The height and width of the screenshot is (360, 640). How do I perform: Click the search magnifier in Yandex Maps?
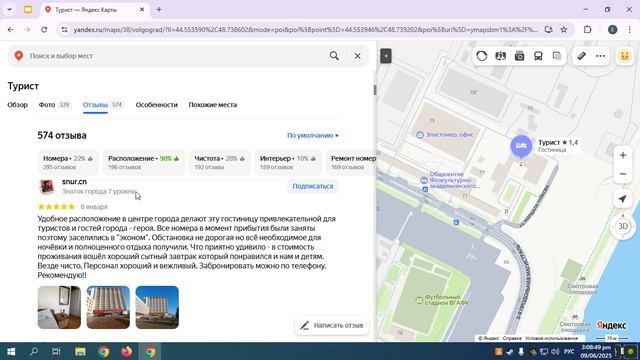pos(334,56)
